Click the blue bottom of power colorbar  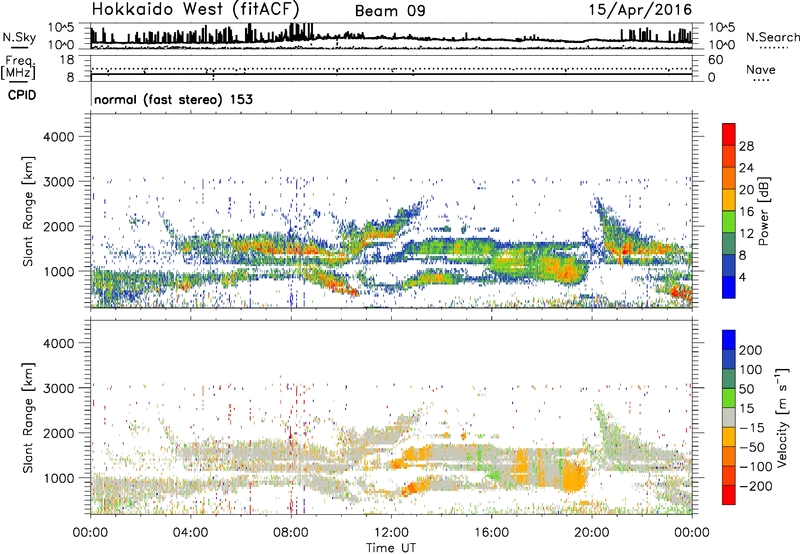(729, 287)
